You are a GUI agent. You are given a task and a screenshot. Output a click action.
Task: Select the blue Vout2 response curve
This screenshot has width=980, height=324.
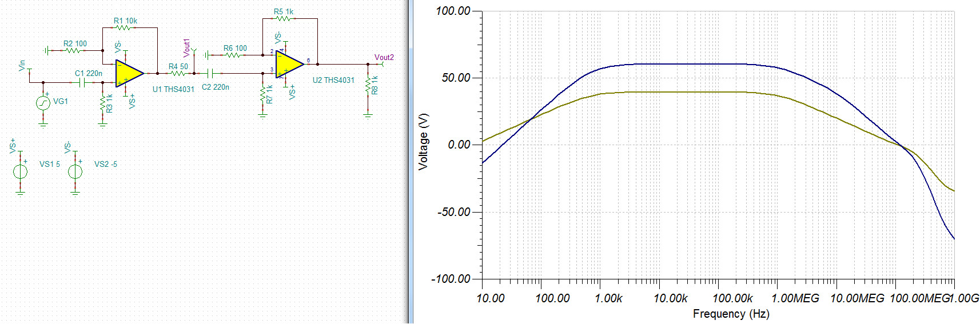pos(686,64)
